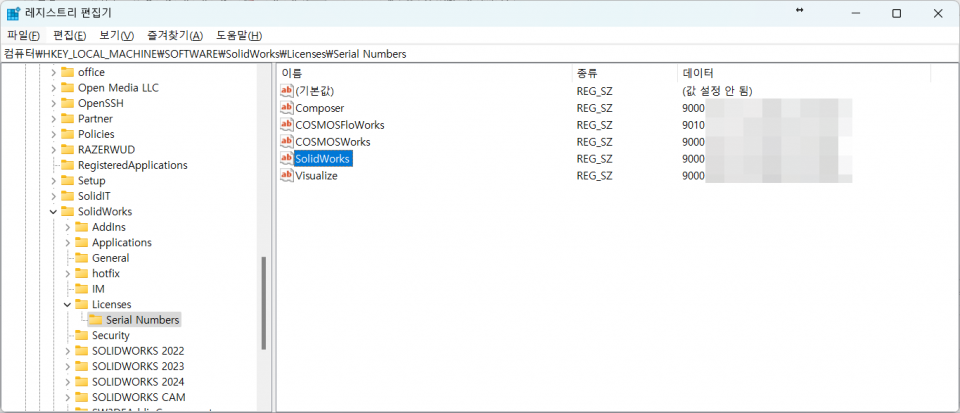Expand the OpenSSH key
The width and height of the screenshot is (960, 413).
pos(53,103)
